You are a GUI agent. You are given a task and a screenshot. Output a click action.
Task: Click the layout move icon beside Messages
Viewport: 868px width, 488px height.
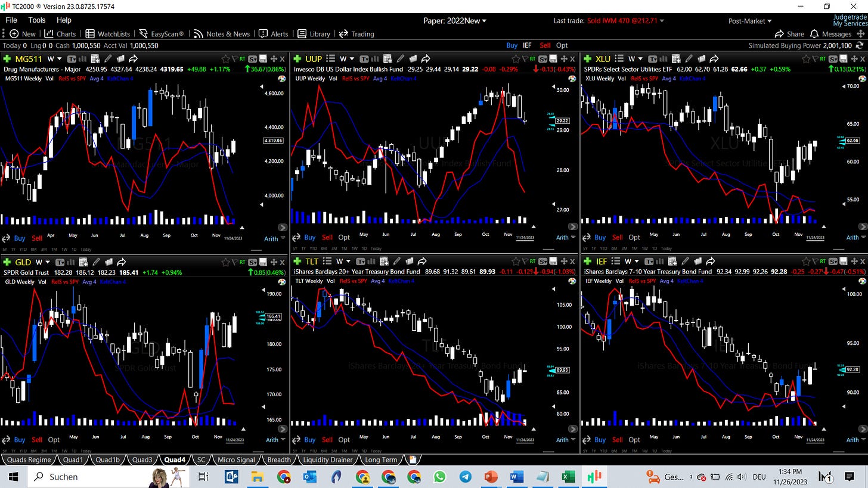pyautogui.click(x=860, y=34)
